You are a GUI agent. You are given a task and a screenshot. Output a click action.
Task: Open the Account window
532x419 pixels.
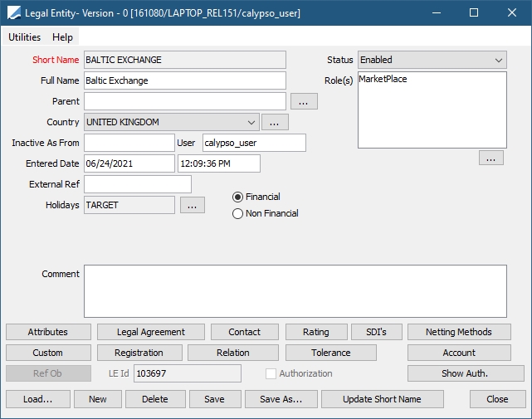pyautogui.click(x=459, y=353)
